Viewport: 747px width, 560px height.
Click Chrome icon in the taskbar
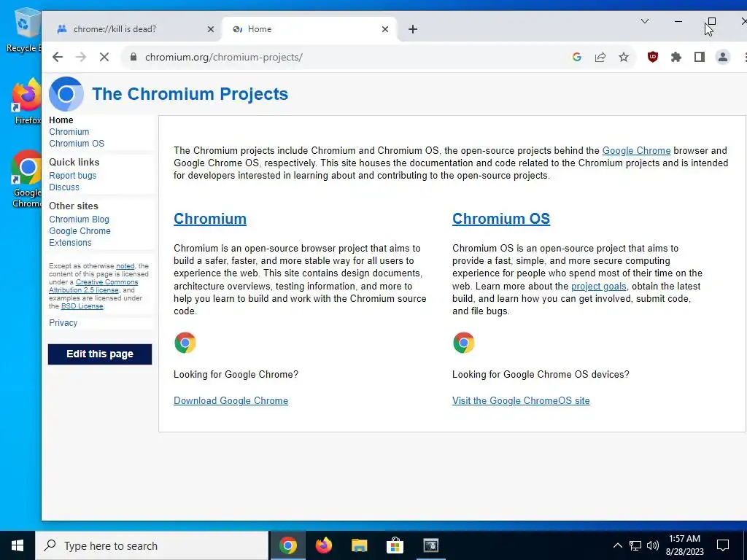click(288, 545)
